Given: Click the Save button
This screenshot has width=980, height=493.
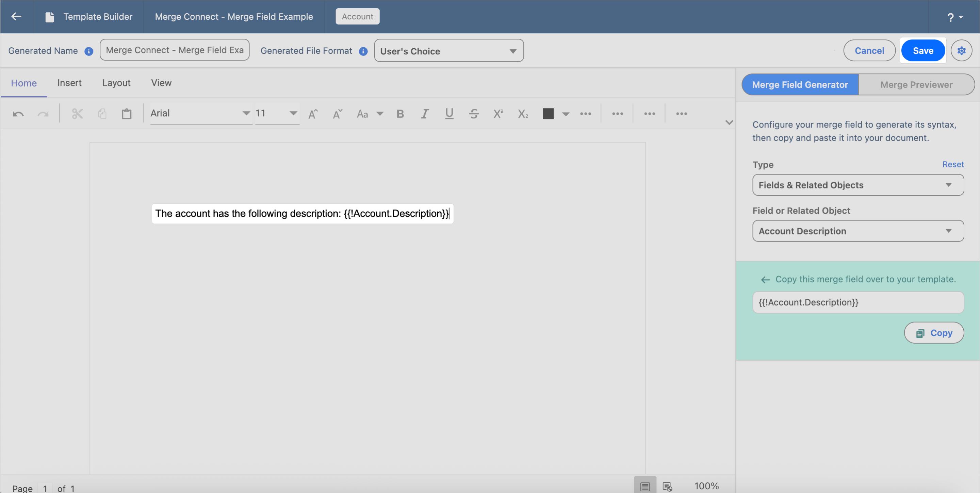Looking at the screenshot, I should click(923, 51).
